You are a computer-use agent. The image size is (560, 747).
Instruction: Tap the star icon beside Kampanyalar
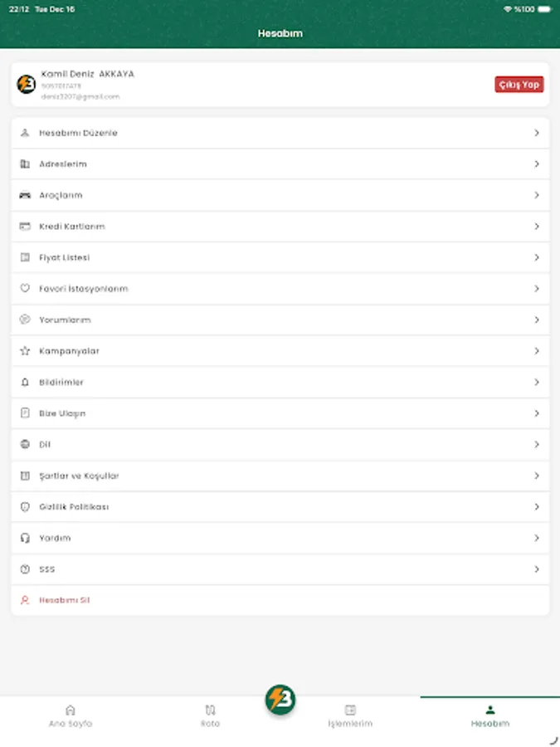(25, 350)
